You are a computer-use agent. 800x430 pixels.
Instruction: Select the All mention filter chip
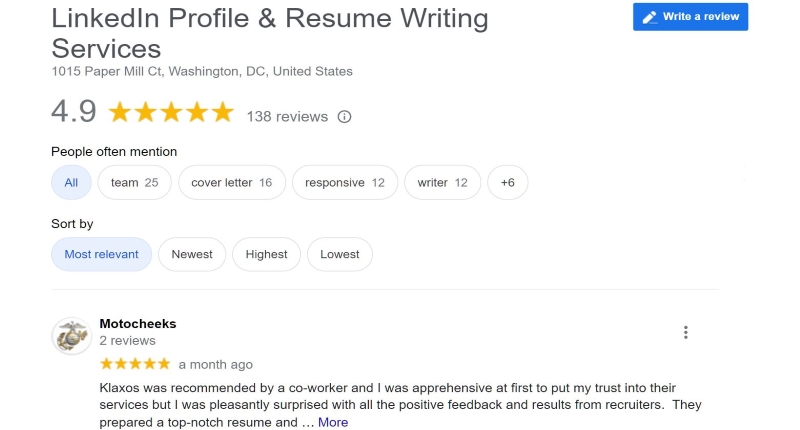[71, 183]
